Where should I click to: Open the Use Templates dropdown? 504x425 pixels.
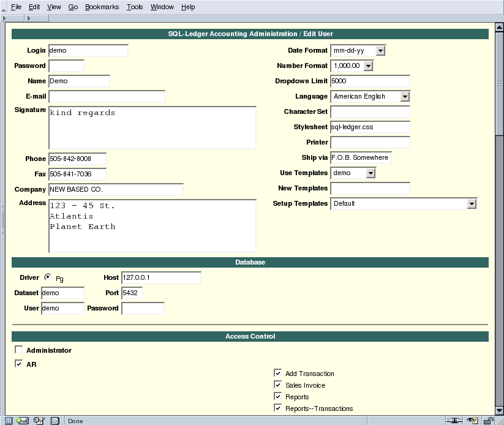point(371,173)
